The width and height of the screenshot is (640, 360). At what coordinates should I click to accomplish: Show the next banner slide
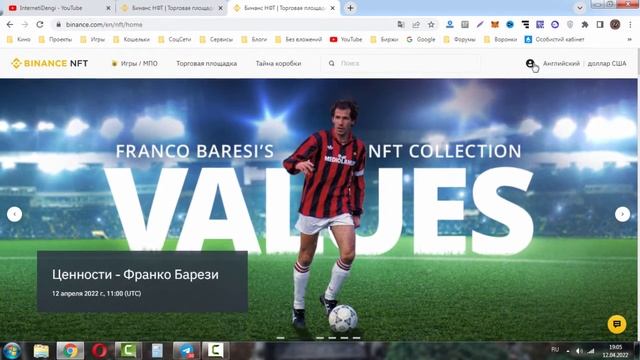(x=622, y=214)
